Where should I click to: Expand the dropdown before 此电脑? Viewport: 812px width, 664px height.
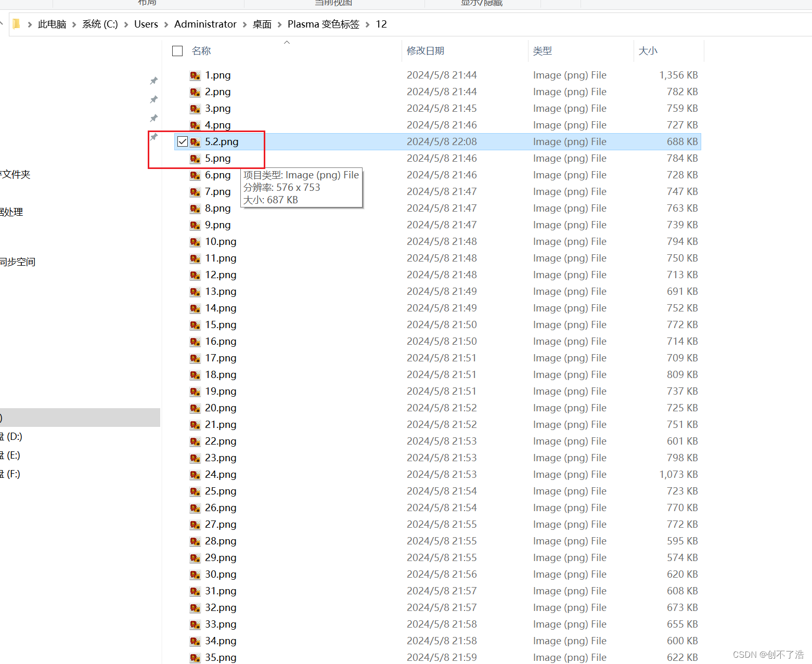[30, 24]
